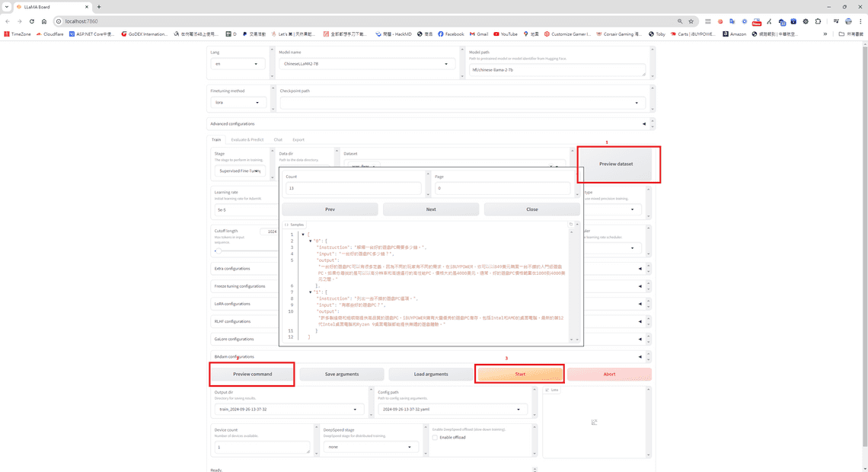This screenshot has height=472, width=868.
Task: Click the YouTube bookmark icon
Action: pos(496,34)
